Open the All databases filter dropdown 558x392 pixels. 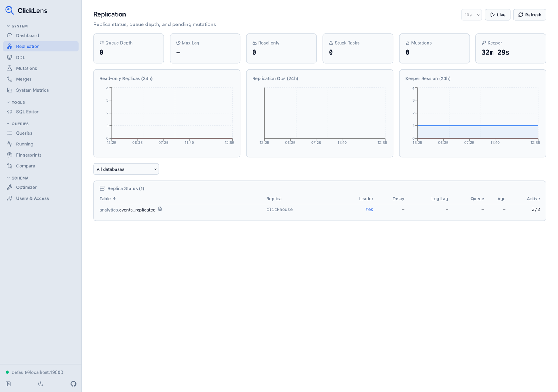[x=126, y=169]
